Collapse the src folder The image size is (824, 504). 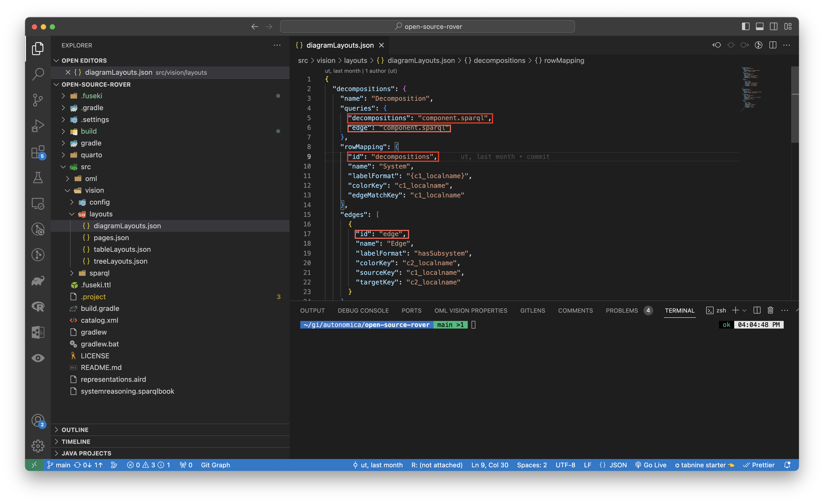170,167
